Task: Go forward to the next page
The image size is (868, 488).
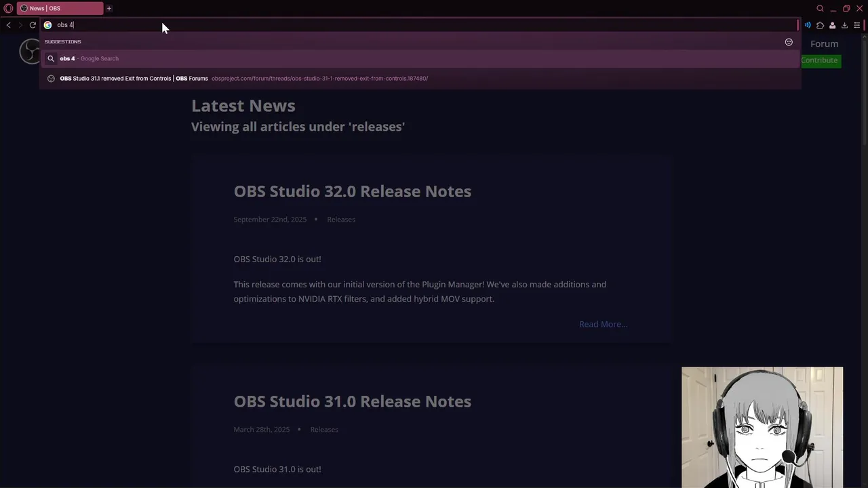Action: [x=20, y=25]
